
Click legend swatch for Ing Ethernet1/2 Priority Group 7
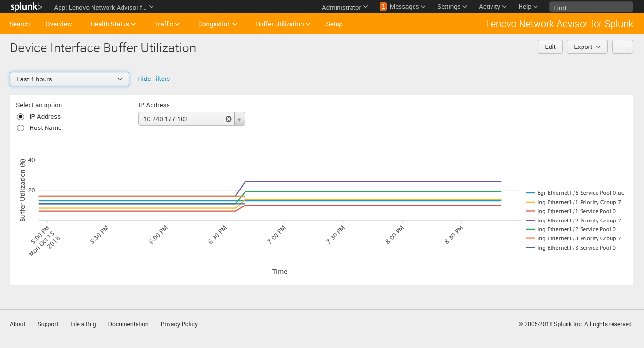530,221
